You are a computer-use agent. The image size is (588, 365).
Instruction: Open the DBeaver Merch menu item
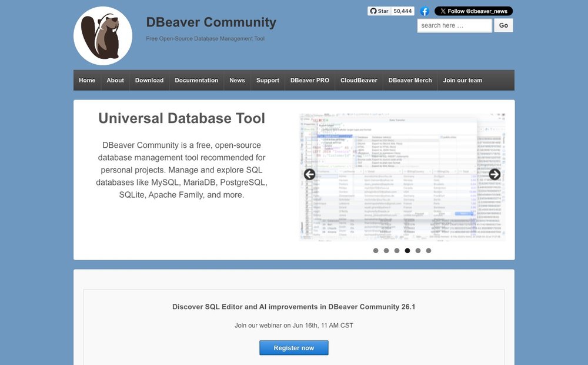(x=410, y=81)
